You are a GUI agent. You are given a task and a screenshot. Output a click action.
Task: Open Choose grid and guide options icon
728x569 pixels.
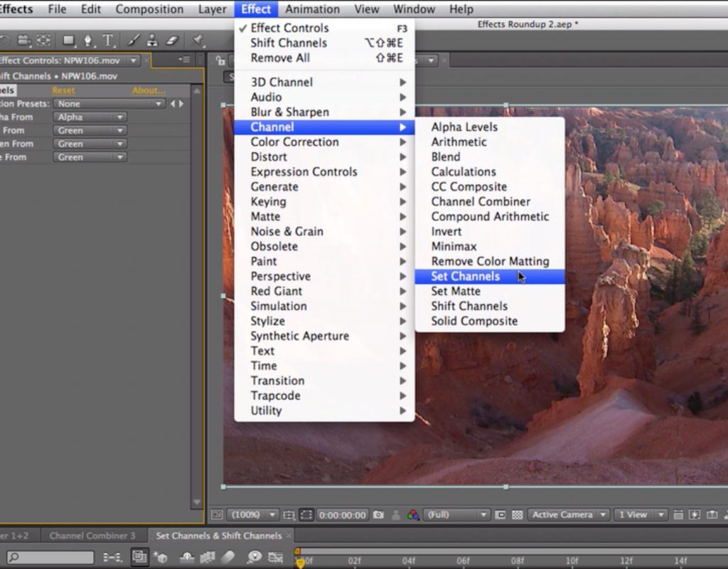click(289, 515)
